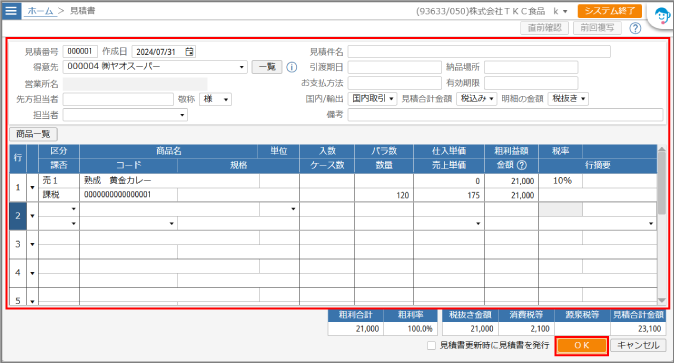Select row 1 売 1 cell
This screenshot has width=674, height=363.
59,181
